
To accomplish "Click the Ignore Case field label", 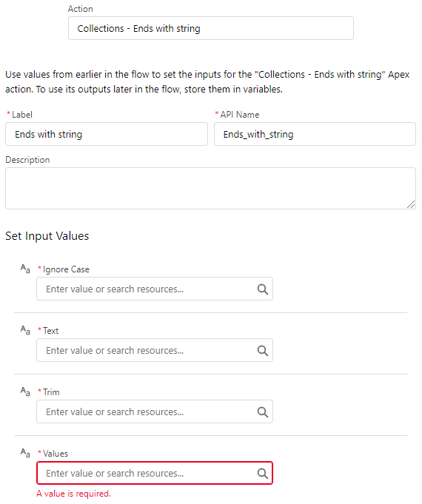I will tap(66, 269).
